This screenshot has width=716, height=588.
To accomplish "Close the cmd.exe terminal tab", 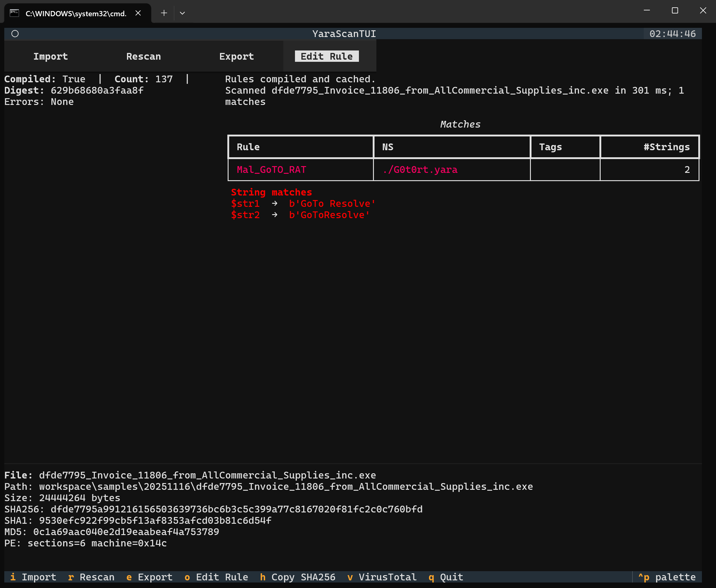I will coord(138,13).
